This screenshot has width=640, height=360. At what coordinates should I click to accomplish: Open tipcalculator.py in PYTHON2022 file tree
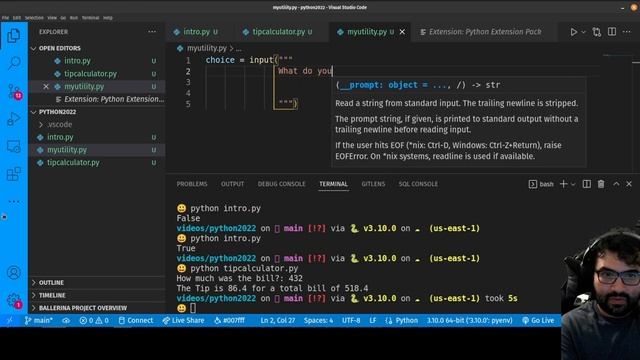tap(73, 162)
